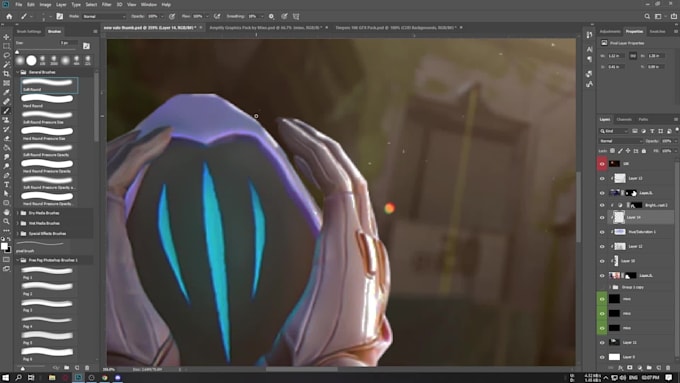Image resolution: width=680 pixels, height=383 pixels.
Task: Select the Rectangular Marquee tool
Action: pos(6,46)
